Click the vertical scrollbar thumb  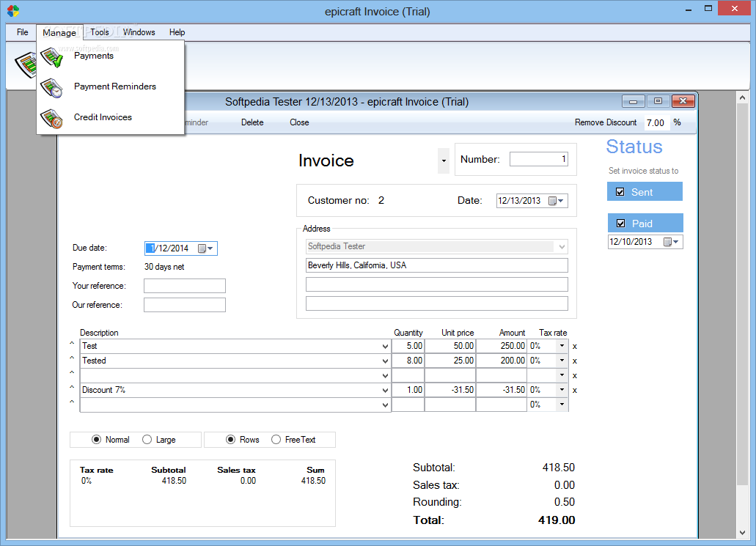click(x=743, y=295)
